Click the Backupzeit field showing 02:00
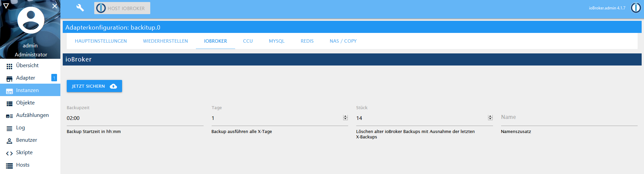The image size is (644, 174). pos(135,118)
